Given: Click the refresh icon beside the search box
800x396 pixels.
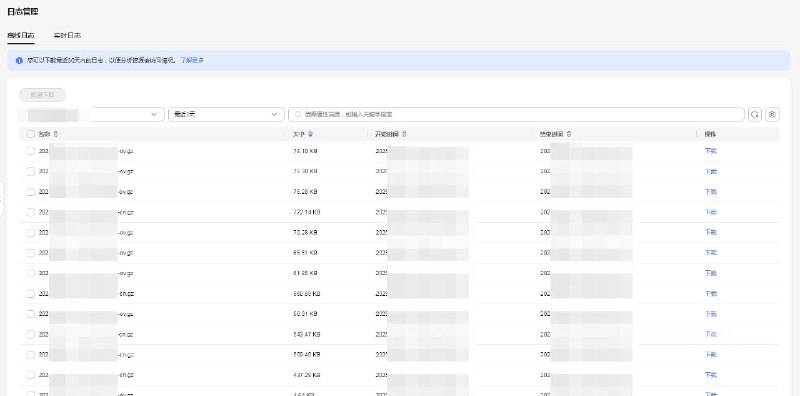Looking at the screenshot, I should point(755,114).
